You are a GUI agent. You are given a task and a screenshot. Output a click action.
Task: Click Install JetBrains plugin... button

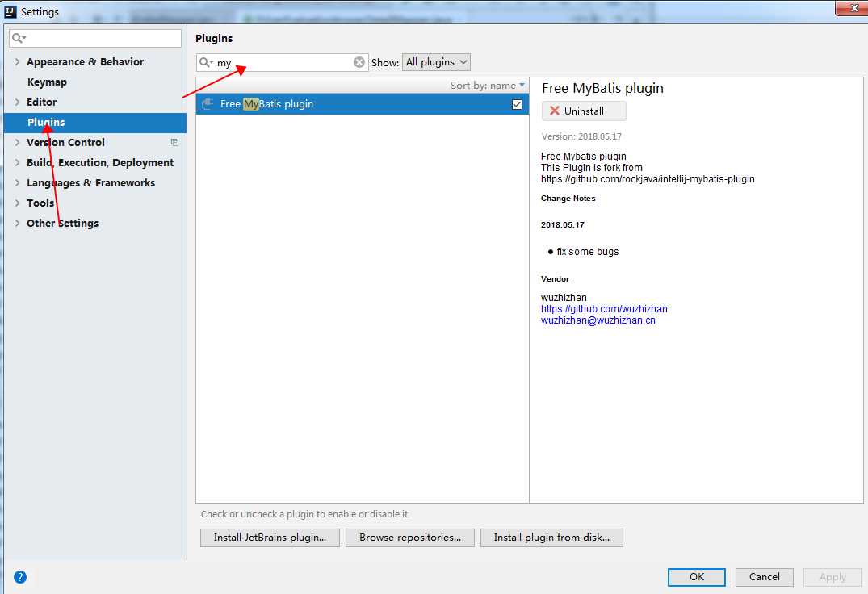point(270,538)
